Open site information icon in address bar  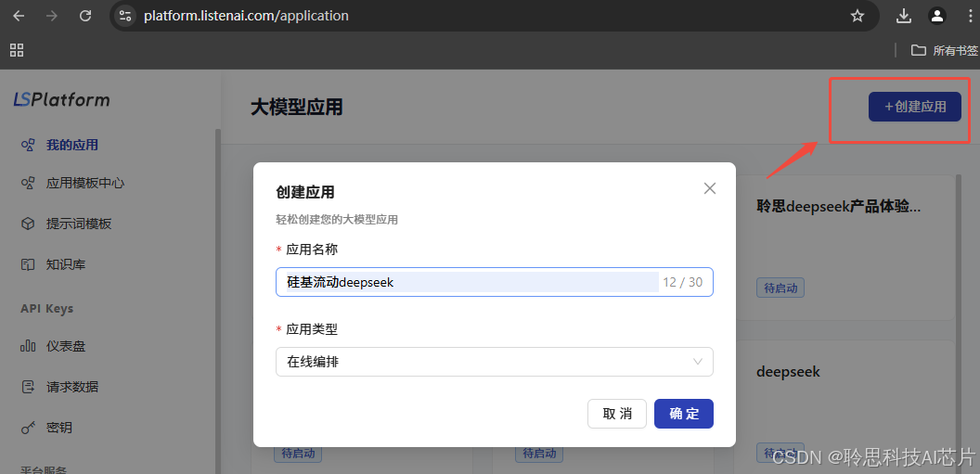click(125, 17)
